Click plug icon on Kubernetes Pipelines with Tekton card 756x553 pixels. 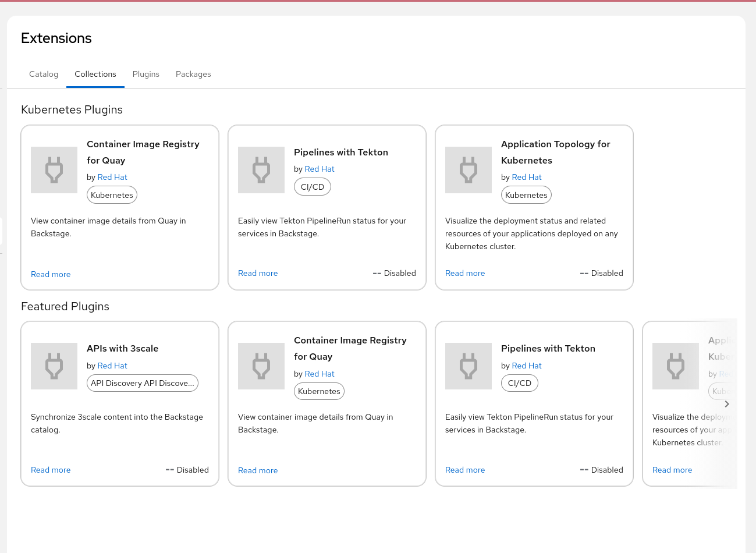coord(261,170)
